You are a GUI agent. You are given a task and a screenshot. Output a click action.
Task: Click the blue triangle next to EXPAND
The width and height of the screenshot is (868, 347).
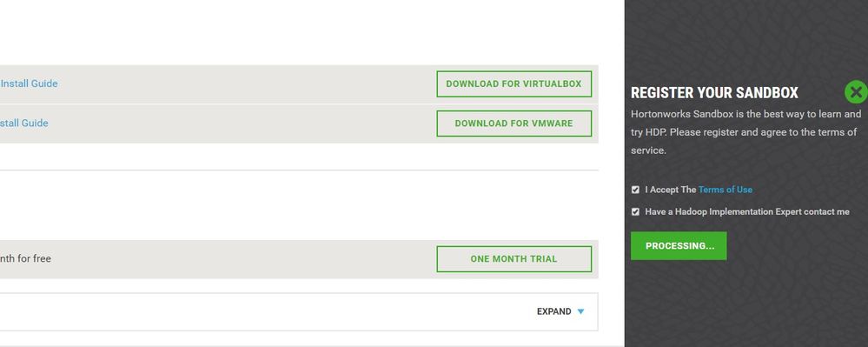tap(580, 311)
